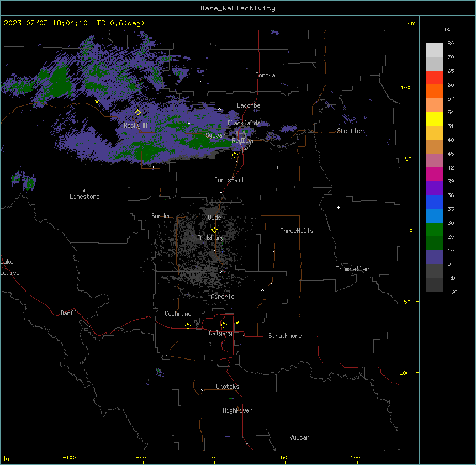Click the yellow diamond marker near Olds
Screen dimensions: 476x465
[214, 230]
